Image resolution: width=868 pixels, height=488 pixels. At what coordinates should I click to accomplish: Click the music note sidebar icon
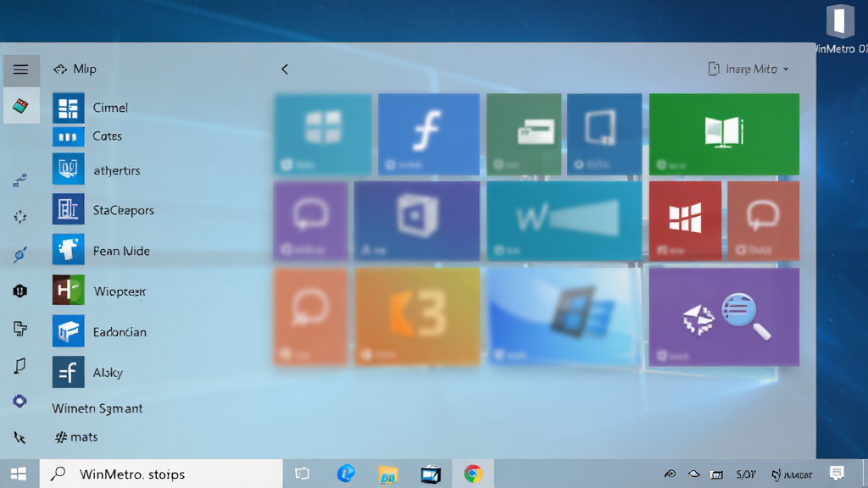pos(20,365)
